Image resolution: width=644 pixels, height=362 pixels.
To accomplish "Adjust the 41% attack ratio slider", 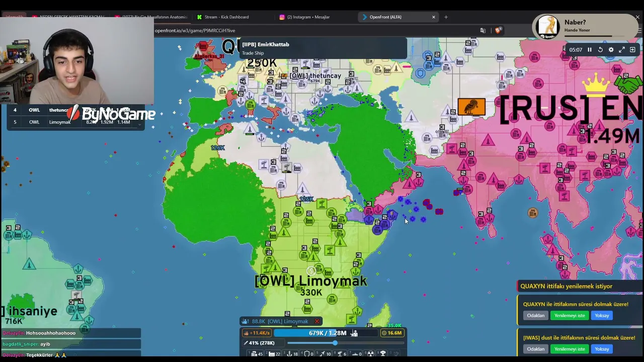I will tap(345, 343).
